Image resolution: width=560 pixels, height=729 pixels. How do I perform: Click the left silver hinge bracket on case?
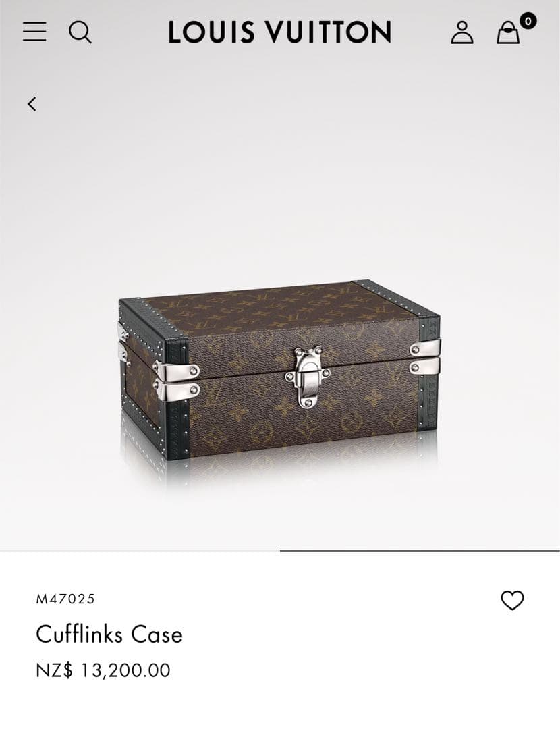pyautogui.click(x=177, y=380)
